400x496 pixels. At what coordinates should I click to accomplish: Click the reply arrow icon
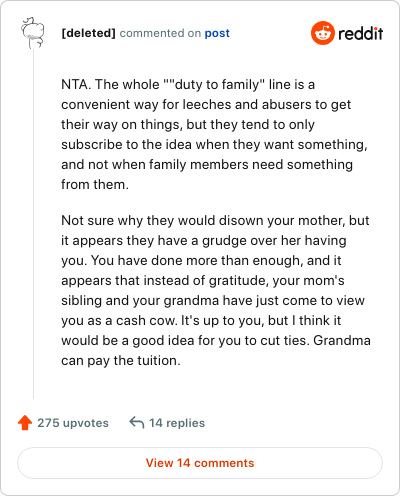coord(137,422)
